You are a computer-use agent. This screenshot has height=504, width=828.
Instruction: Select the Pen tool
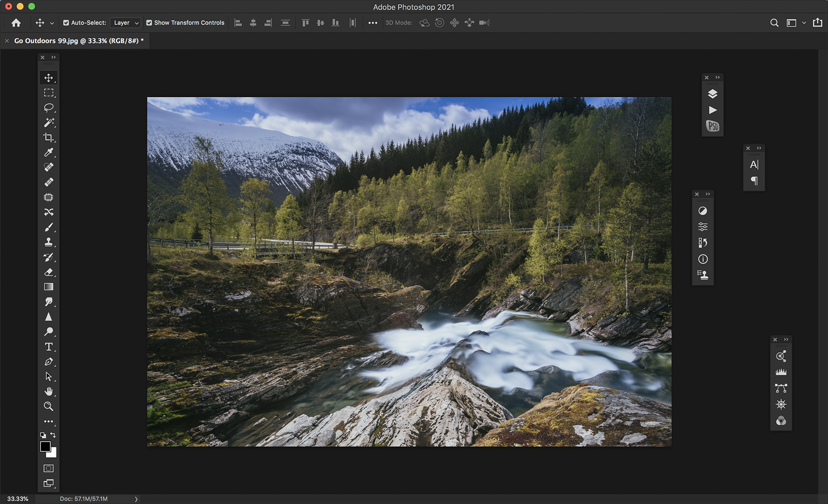tap(48, 362)
